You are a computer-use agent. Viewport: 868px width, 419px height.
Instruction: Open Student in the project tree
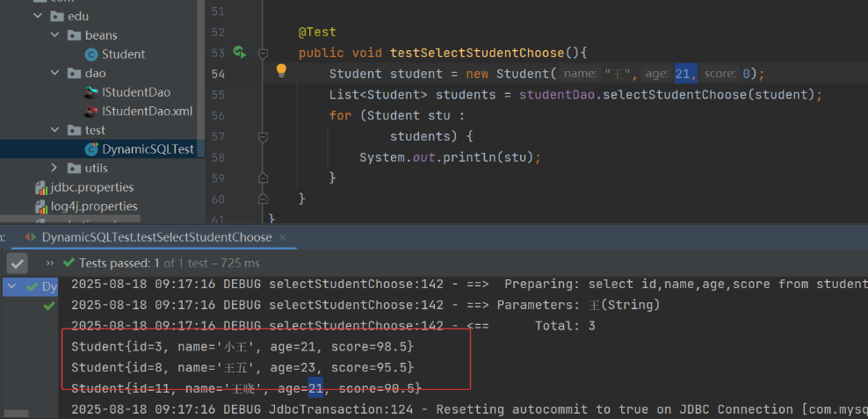click(123, 54)
